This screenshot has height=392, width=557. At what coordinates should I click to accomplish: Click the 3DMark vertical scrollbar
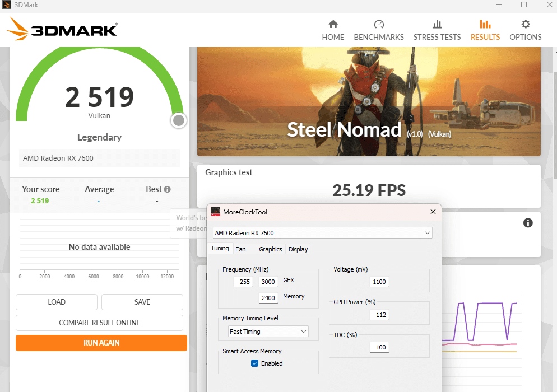coord(555,124)
